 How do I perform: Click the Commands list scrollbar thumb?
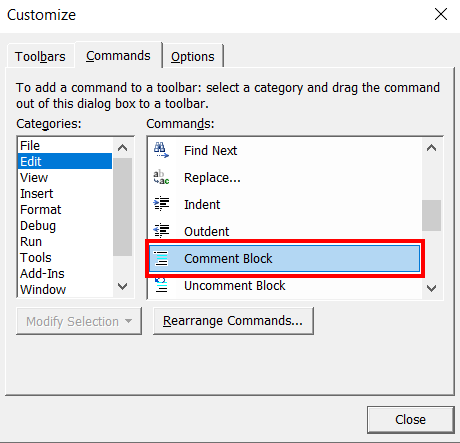click(431, 215)
